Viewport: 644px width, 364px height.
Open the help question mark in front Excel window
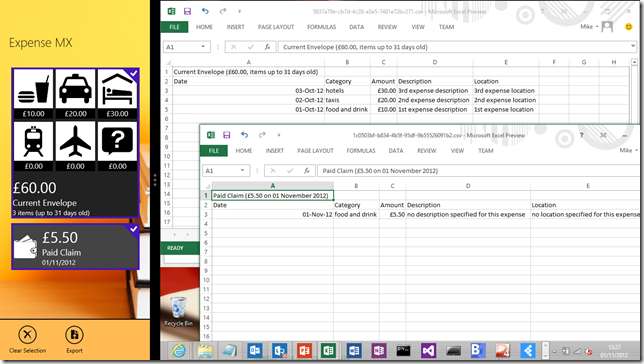pos(581,135)
